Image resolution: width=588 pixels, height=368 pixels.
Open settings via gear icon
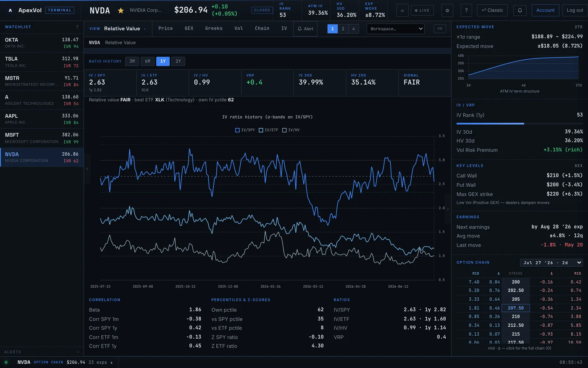447,11
